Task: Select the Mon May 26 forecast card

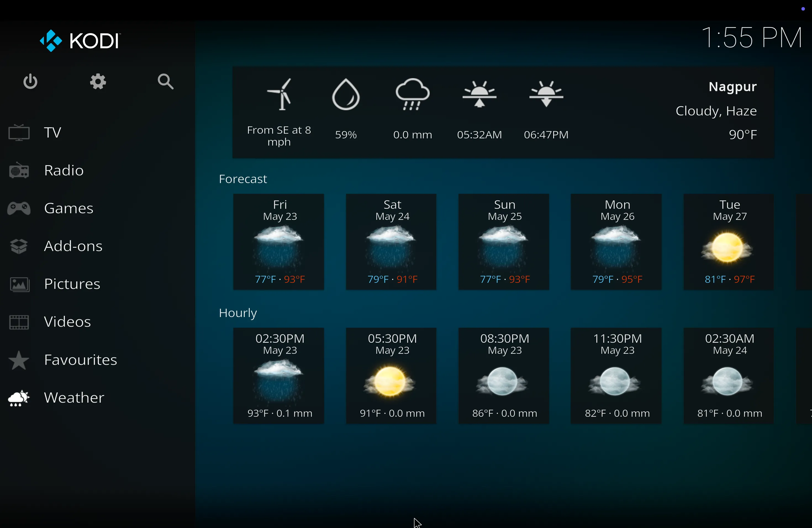Action: click(616, 242)
